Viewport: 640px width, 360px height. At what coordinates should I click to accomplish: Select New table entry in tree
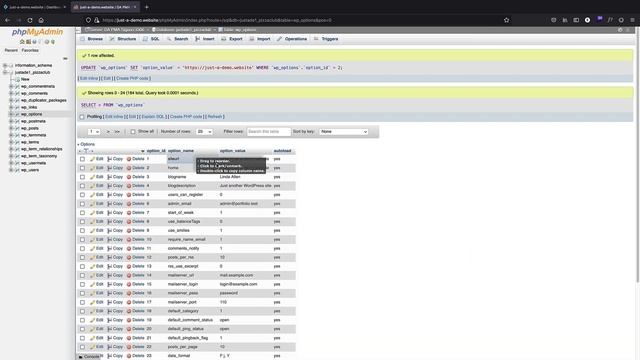click(25, 79)
